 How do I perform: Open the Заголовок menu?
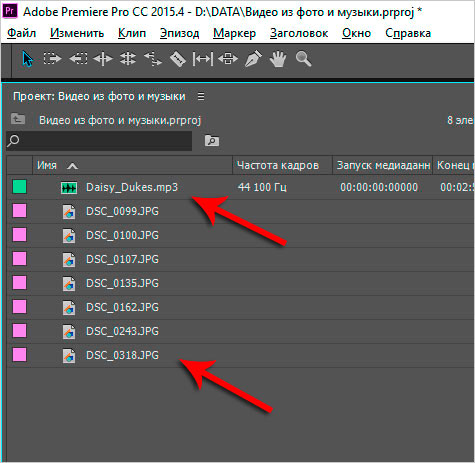tap(299, 33)
